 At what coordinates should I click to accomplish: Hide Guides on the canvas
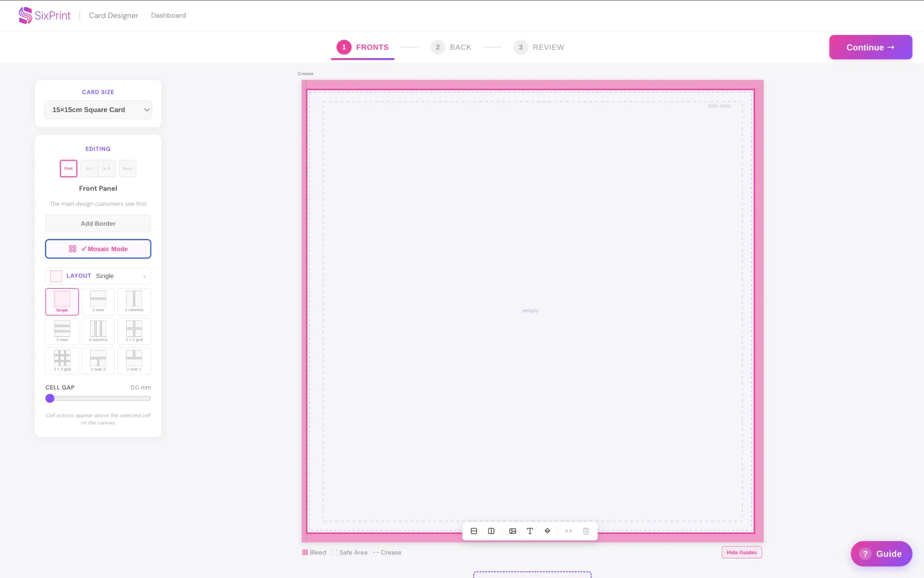point(742,553)
